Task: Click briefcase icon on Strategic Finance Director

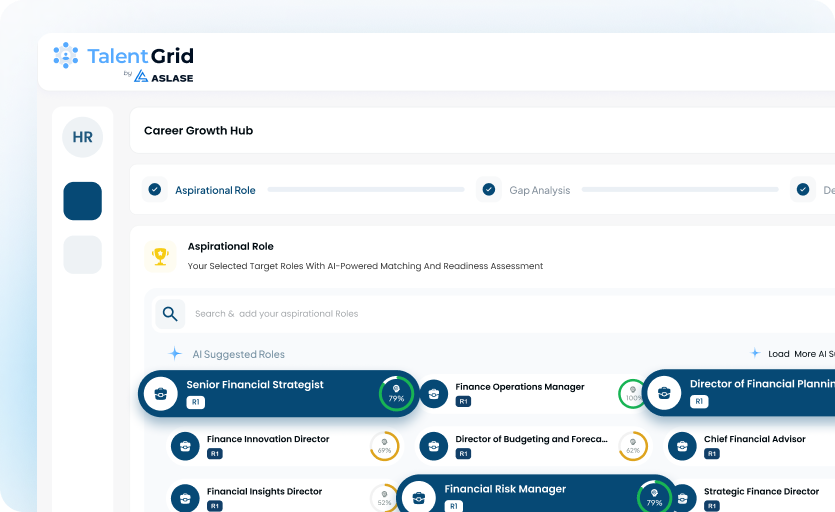Action: click(x=683, y=498)
